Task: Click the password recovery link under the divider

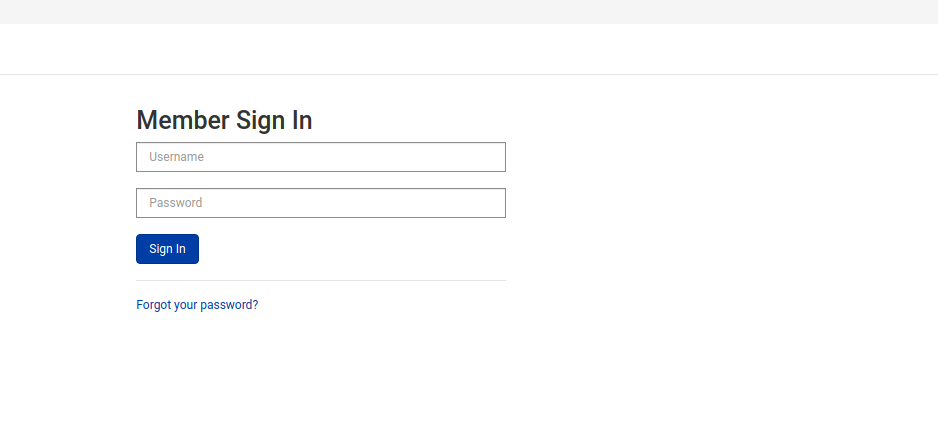Action: [x=197, y=305]
